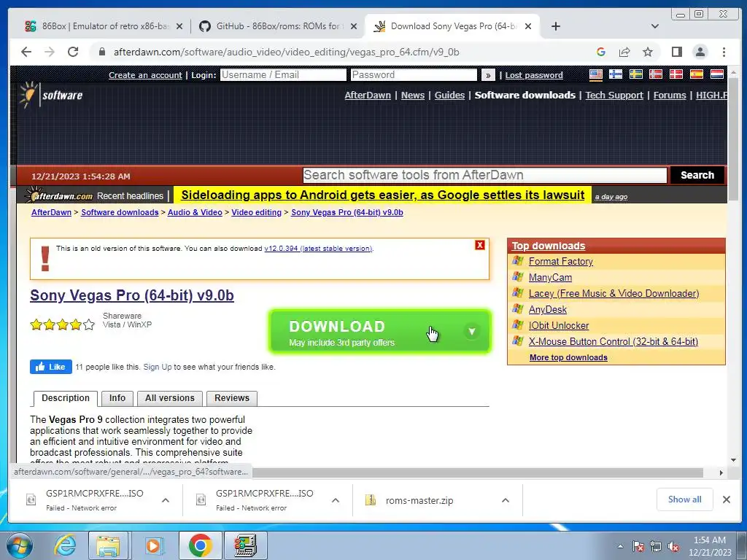Rate with the star rating icons
Viewport: 747px width, 560px height.
coord(63,324)
